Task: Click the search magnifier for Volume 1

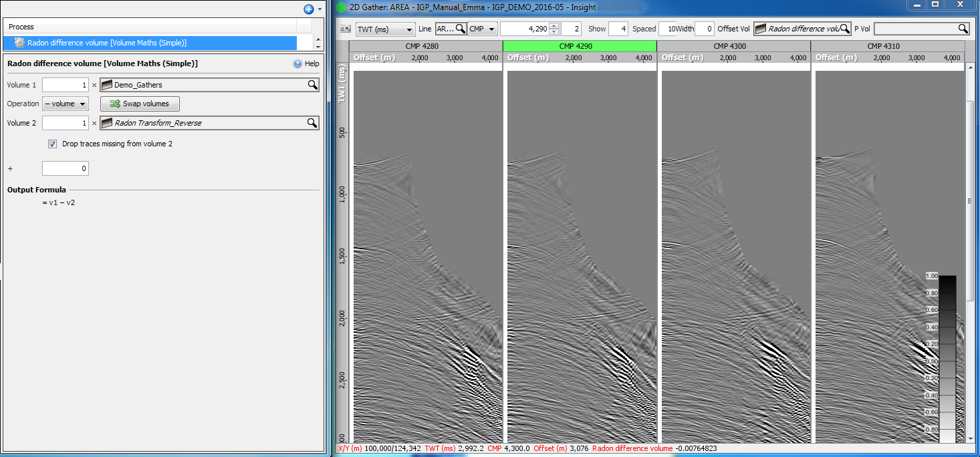Action: click(312, 85)
